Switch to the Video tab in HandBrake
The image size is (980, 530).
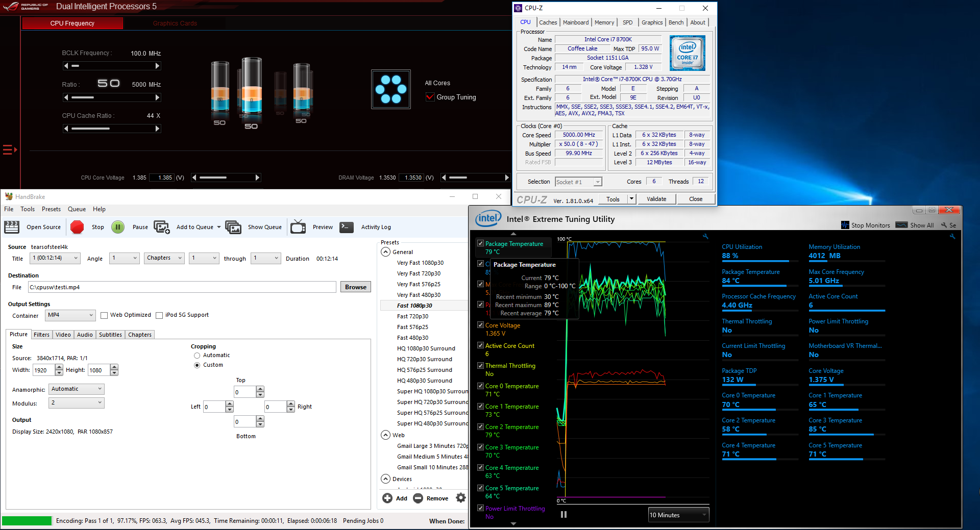click(63, 335)
